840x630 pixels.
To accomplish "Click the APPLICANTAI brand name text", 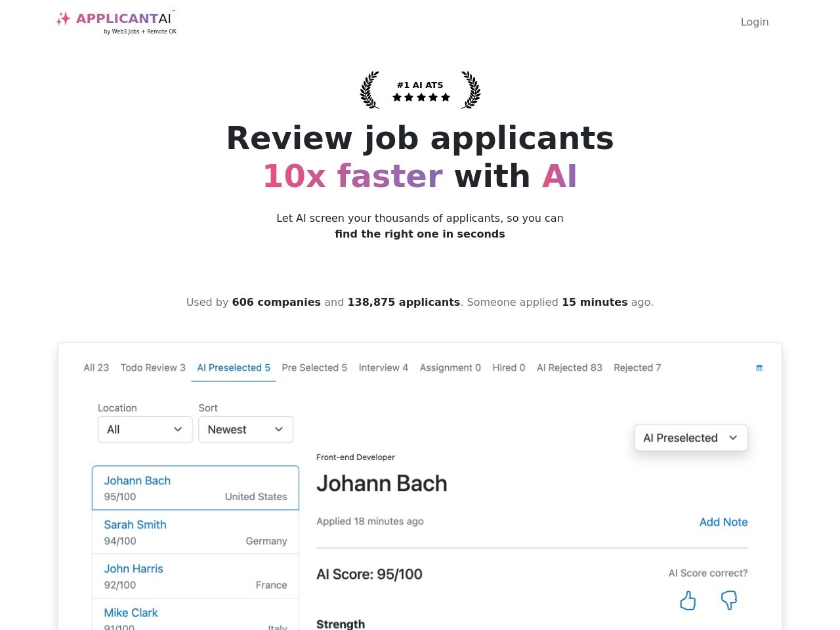I will [x=123, y=18].
